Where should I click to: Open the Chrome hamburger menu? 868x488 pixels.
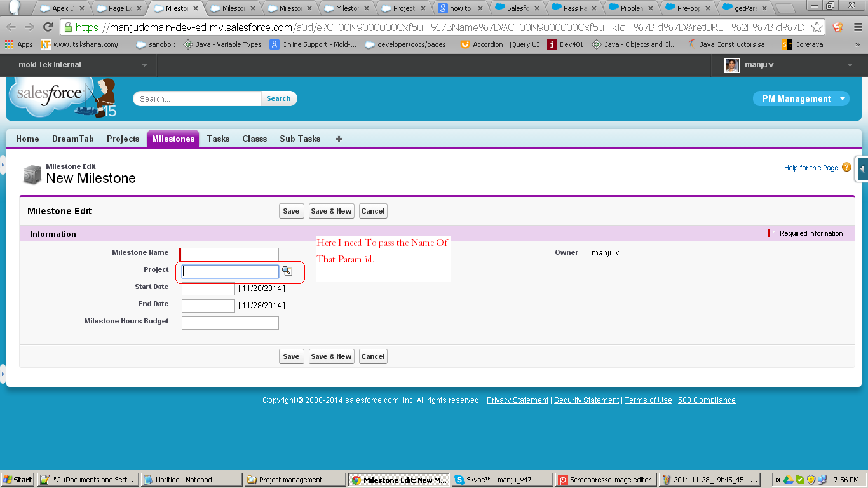[857, 27]
